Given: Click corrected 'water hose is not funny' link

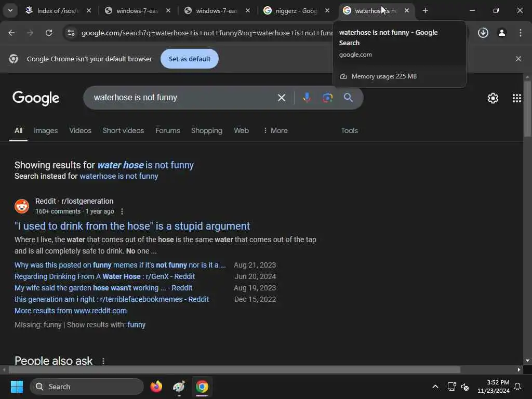Looking at the screenshot, I should click(x=145, y=165).
